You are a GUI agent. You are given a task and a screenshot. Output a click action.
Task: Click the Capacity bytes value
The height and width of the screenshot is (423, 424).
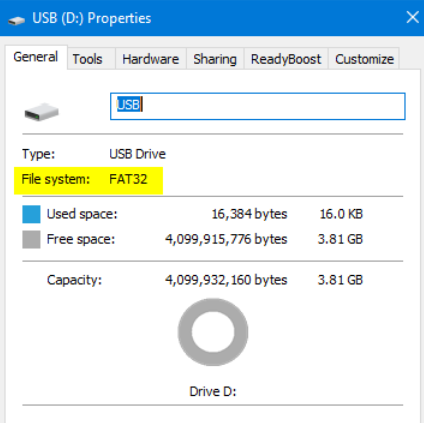pos(226,280)
